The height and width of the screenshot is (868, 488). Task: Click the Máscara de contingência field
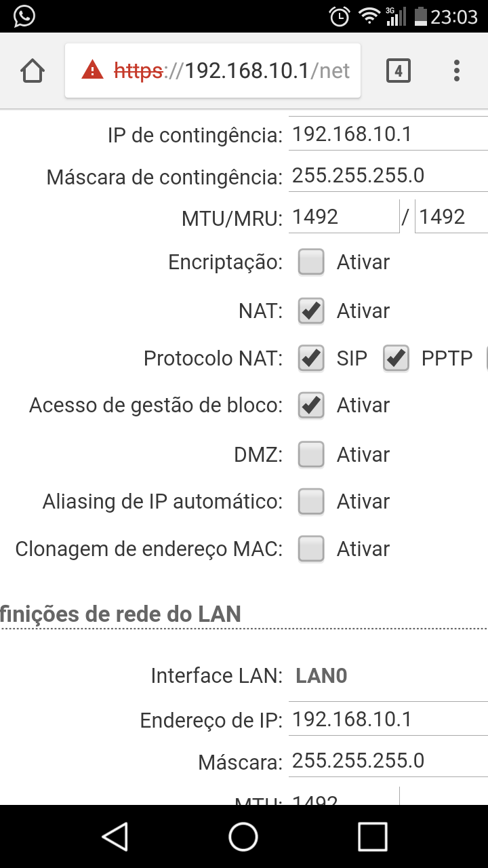[388, 176]
